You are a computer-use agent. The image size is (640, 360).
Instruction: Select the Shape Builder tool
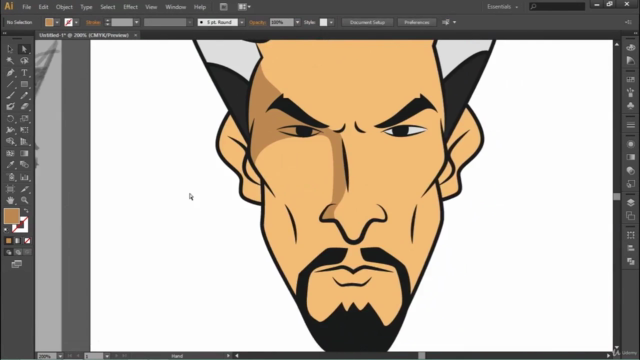pyautogui.click(x=10, y=142)
